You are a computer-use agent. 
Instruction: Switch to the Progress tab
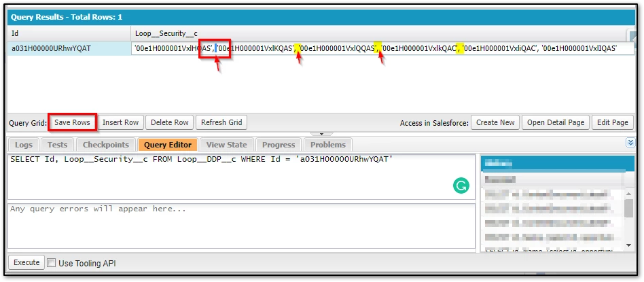(x=279, y=145)
